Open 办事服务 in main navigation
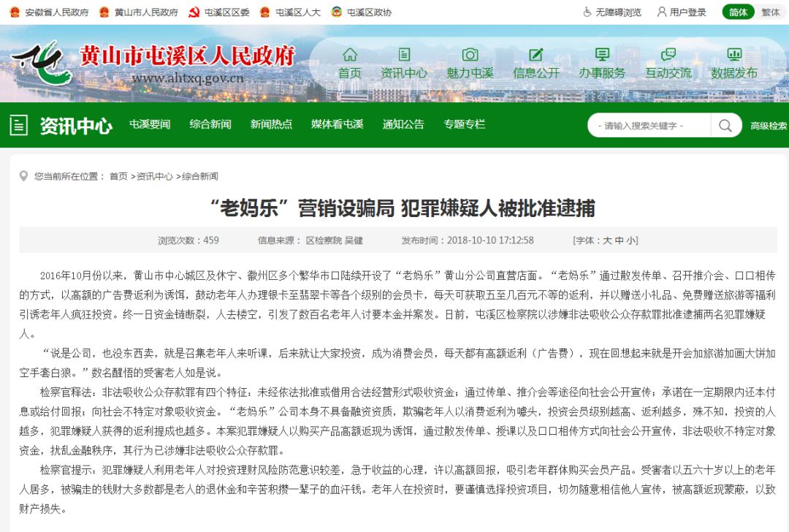Screen dimensions: 789x532 click(x=602, y=73)
